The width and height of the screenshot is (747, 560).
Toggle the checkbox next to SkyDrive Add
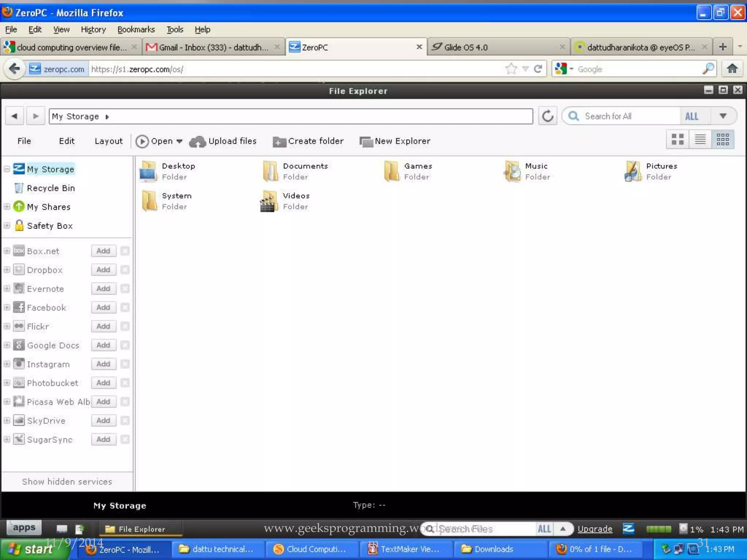pos(125,420)
